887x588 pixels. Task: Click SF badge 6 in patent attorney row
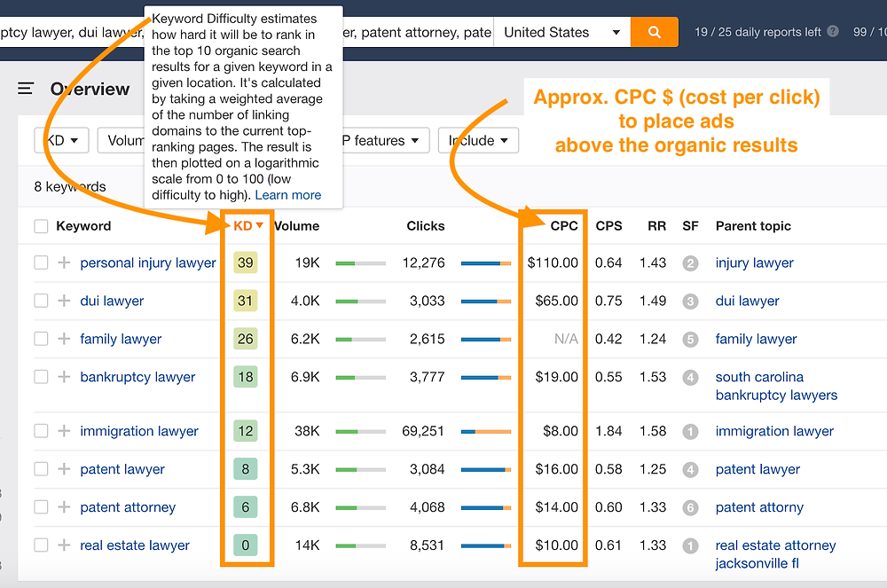pos(690,508)
